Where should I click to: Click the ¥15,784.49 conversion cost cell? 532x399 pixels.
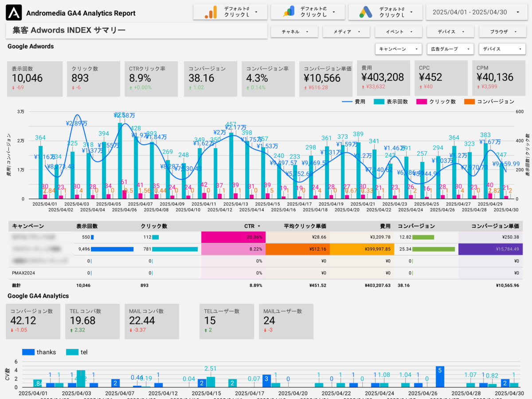click(491, 249)
